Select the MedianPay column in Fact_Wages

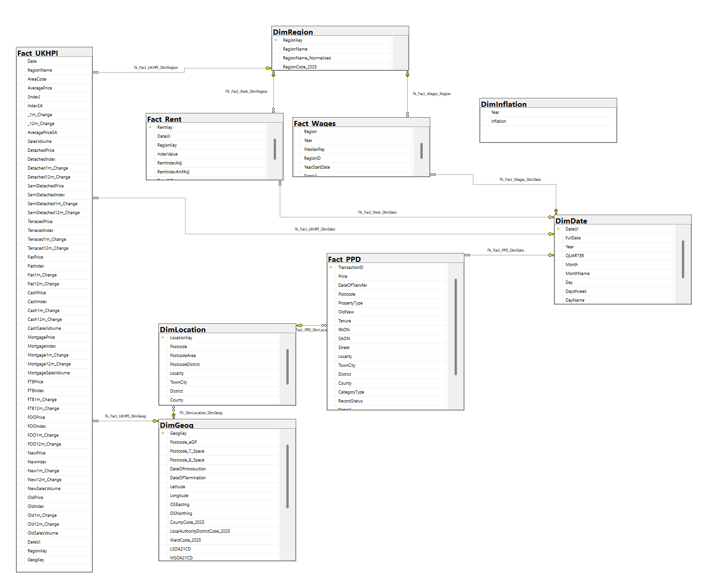pyautogui.click(x=314, y=149)
